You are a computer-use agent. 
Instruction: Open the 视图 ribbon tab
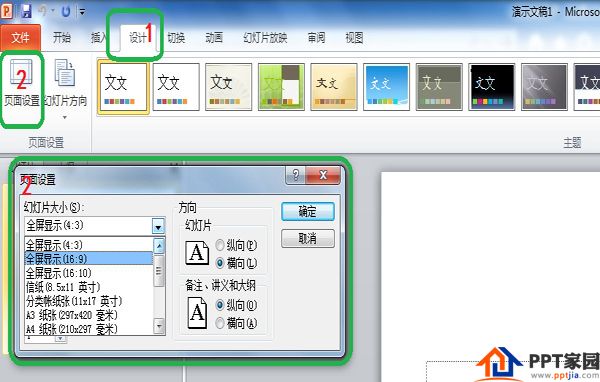[x=354, y=38]
